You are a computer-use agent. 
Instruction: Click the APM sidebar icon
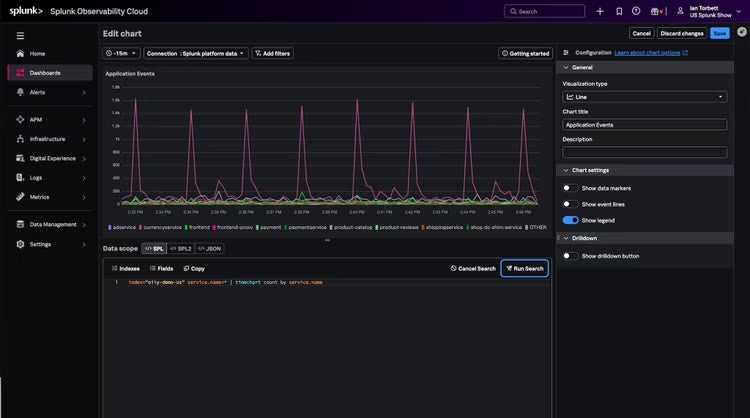(20, 120)
